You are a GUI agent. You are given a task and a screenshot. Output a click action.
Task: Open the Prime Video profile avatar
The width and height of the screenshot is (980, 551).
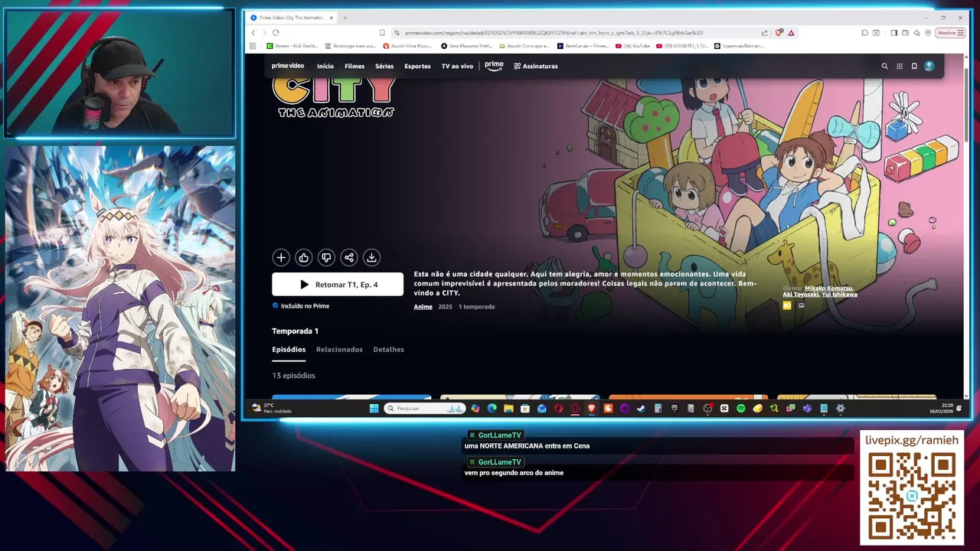929,66
